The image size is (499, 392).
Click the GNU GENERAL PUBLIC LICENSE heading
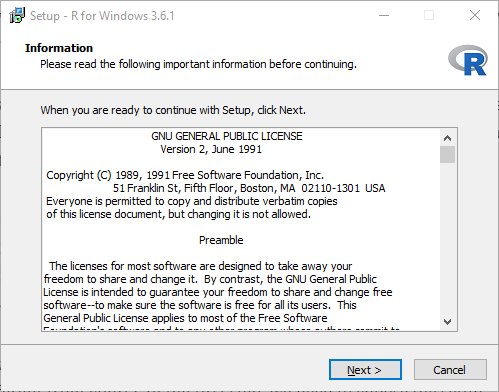click(x=227, y=136)
